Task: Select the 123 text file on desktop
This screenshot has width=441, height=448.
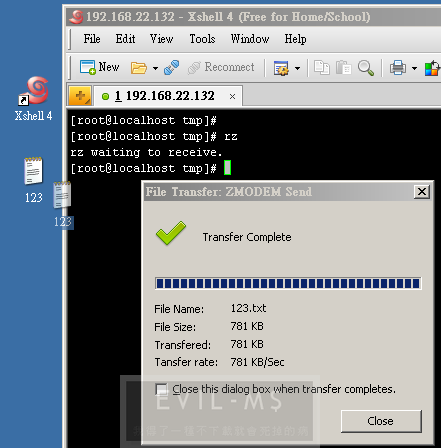Action: [33, 180]
